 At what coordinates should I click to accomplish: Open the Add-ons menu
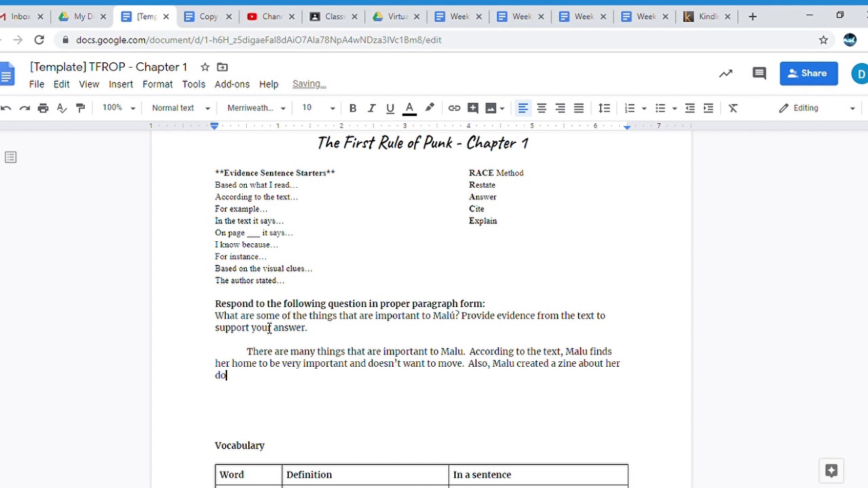[x=232, y=84]
